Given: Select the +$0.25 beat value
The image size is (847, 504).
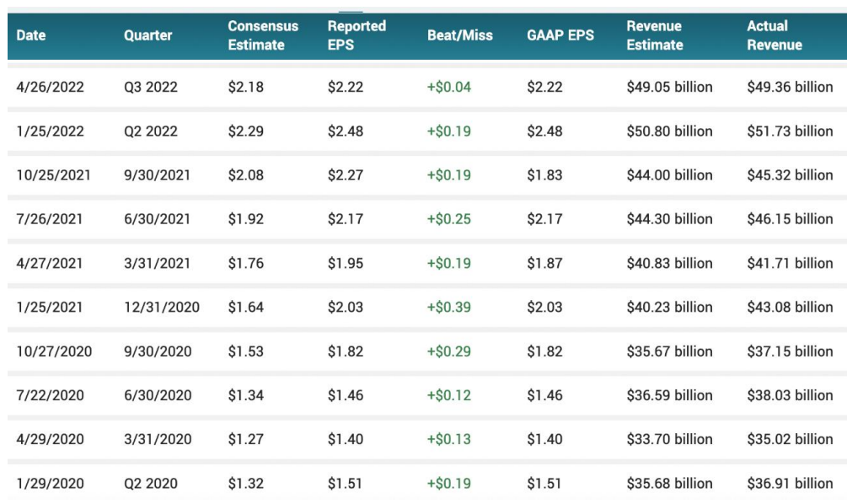Looking at the screenshot, I should pyautogui.click(x=448, y=219).
